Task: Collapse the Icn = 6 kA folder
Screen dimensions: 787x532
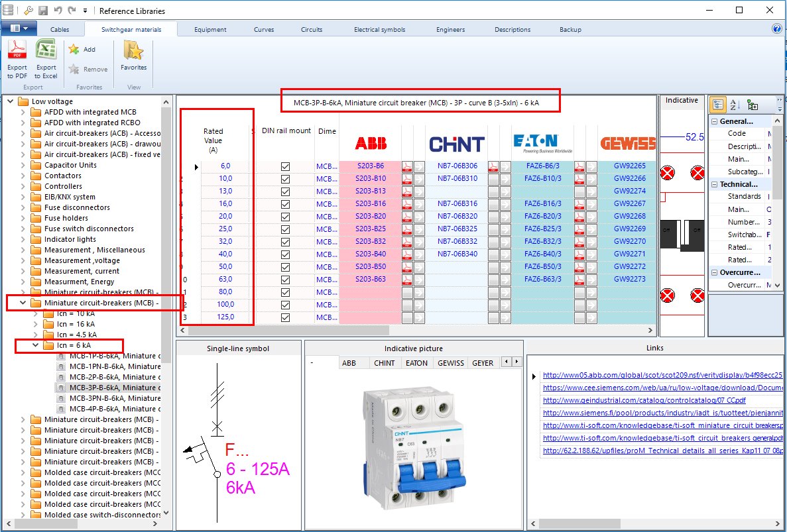Action: pyautogui.click(x=36, y=345)
